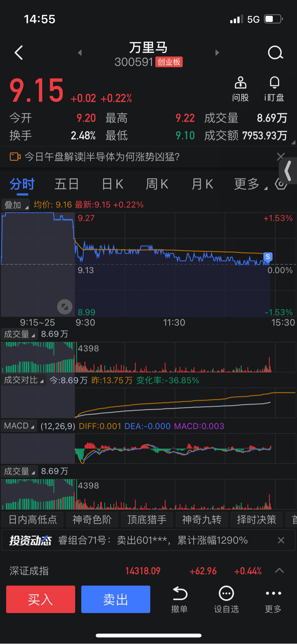297x644 pixels.
Task: Tap the 均价: 9.16 average price label
Action: tap(53, 204)
